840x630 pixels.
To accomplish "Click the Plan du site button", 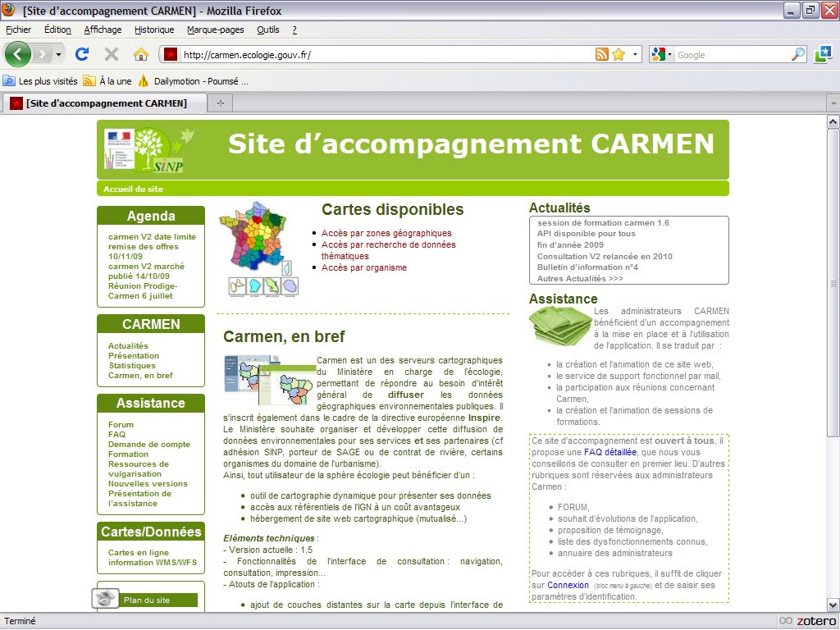I will click(x=146, y=600).
